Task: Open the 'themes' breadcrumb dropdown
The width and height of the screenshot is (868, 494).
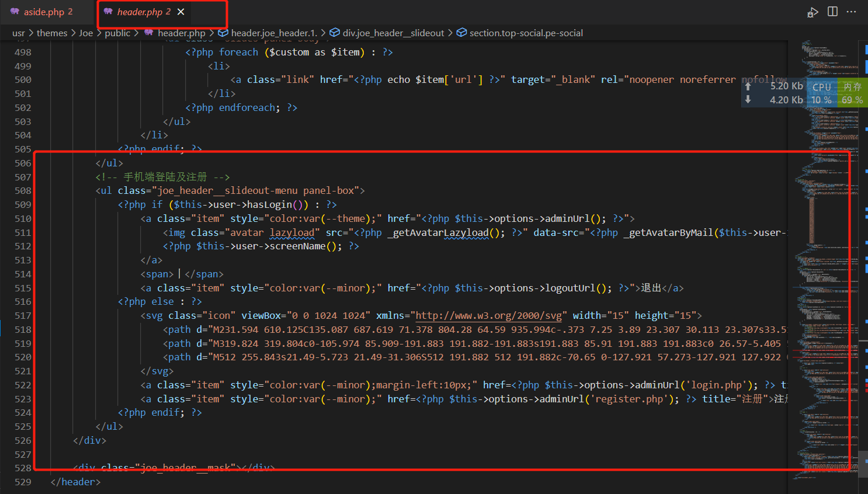Action: coord(52,33)
